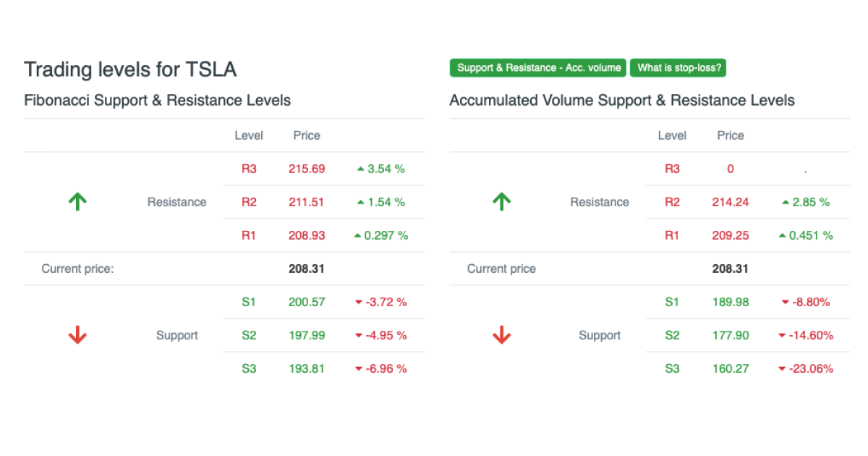This screenshot has width=868, height=456.
Task: Click the R1 level in Accumulated Volume table
Action: tap(672, 235)
